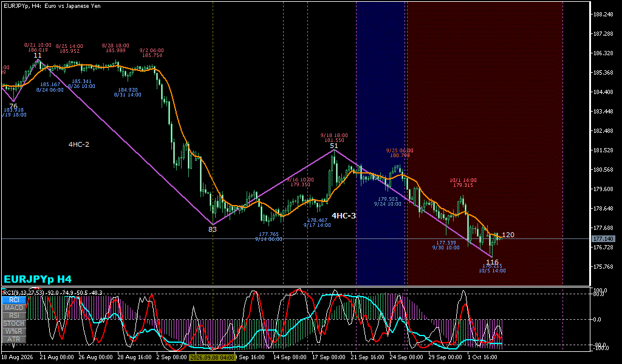Click the price scale value 184.408
The image size is (622, 364).
pyautogui.click(x=603, y=92)
